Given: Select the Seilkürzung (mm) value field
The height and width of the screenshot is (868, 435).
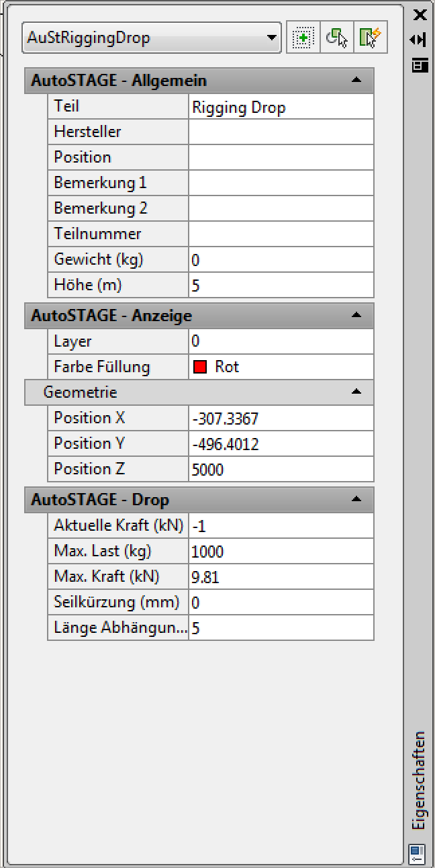Looking at the screenshot, I should pyautogui.click(x=280, y=603).
